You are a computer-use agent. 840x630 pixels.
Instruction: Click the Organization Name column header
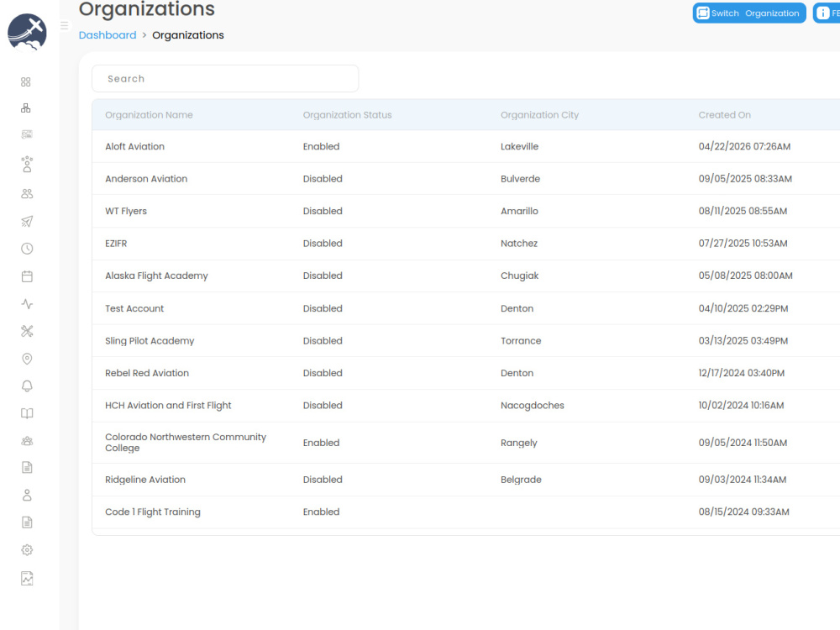click(x=149, y=114)
